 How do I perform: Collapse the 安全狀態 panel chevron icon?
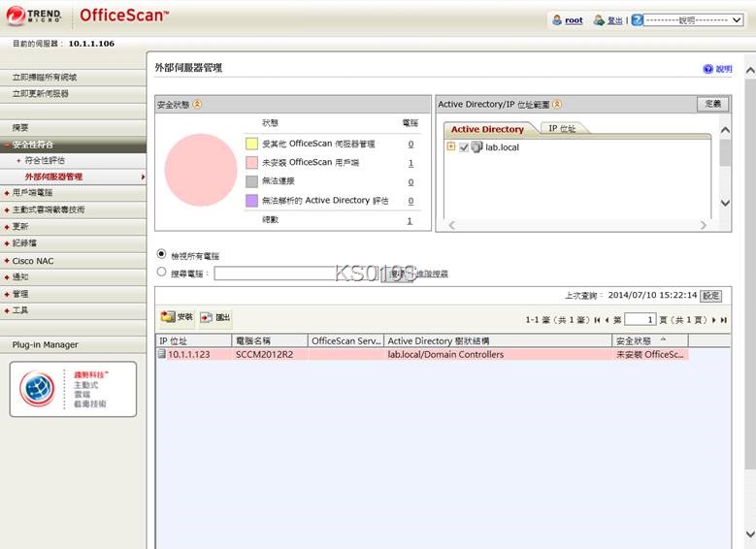(x=197, y=104)
